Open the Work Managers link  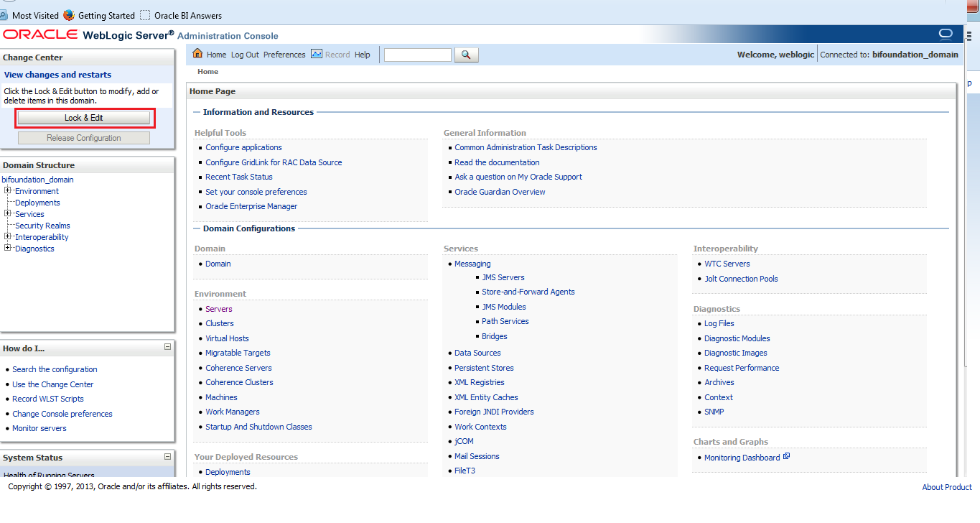click(x=233, y=412)
